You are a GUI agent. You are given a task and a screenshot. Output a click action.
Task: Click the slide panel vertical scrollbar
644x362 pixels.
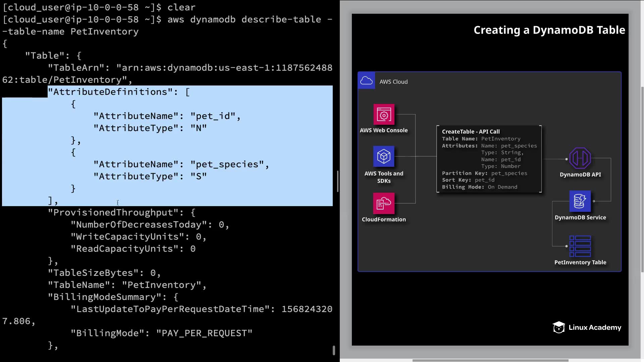(x=642, y=179)
